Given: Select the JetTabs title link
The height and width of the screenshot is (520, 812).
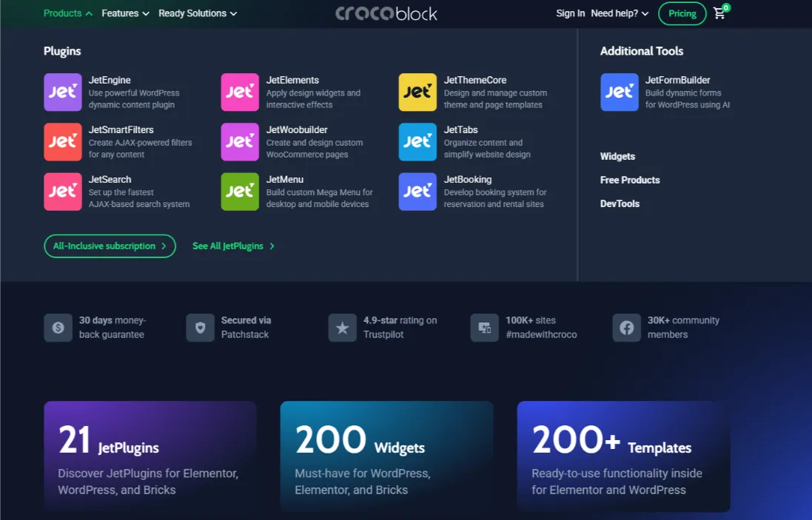Looking at the screenshot, I should (460, 130).
